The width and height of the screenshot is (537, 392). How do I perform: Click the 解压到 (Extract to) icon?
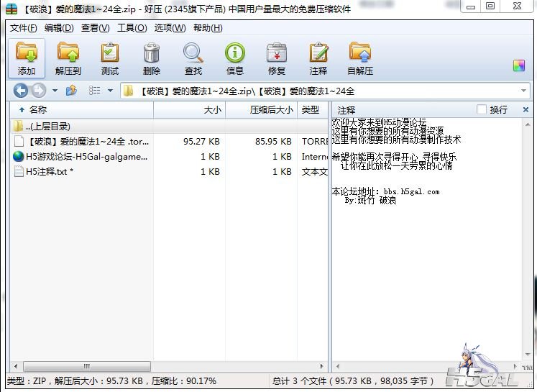point(68,58)
